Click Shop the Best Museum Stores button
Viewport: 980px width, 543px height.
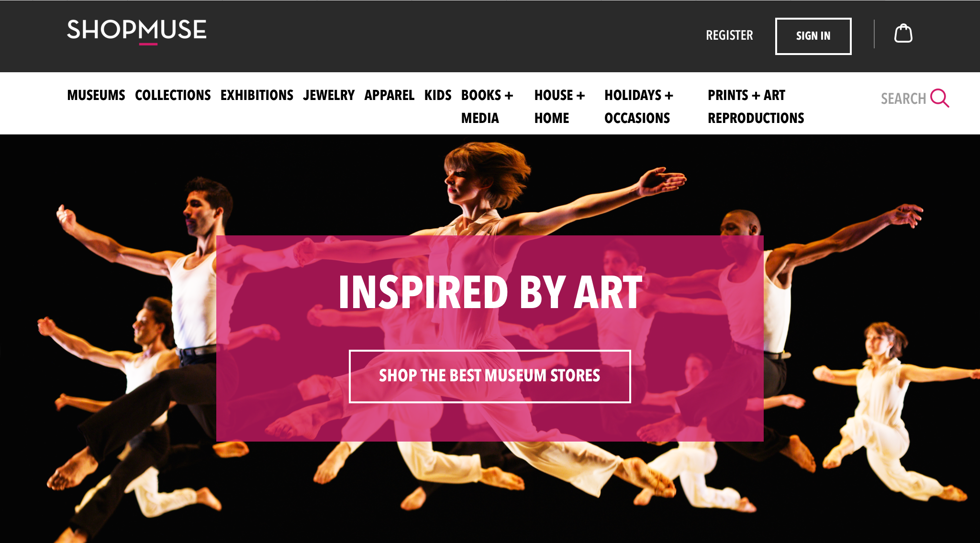(x=490, y=377)
